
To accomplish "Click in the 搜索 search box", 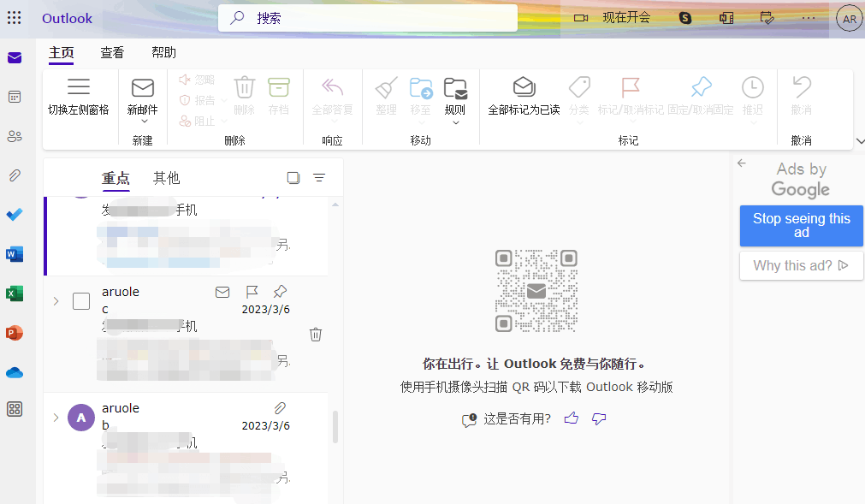I will [368, 18].
